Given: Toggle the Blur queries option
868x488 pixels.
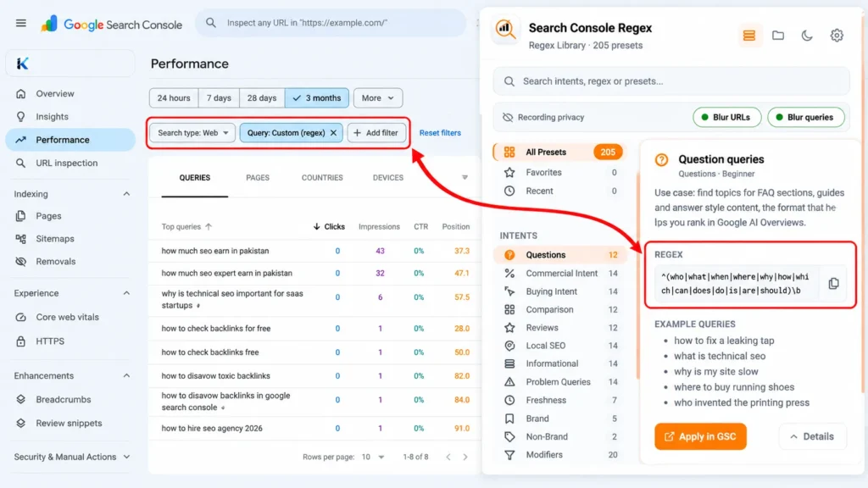Looking at the screenshot, I should (x=805, y=117).
